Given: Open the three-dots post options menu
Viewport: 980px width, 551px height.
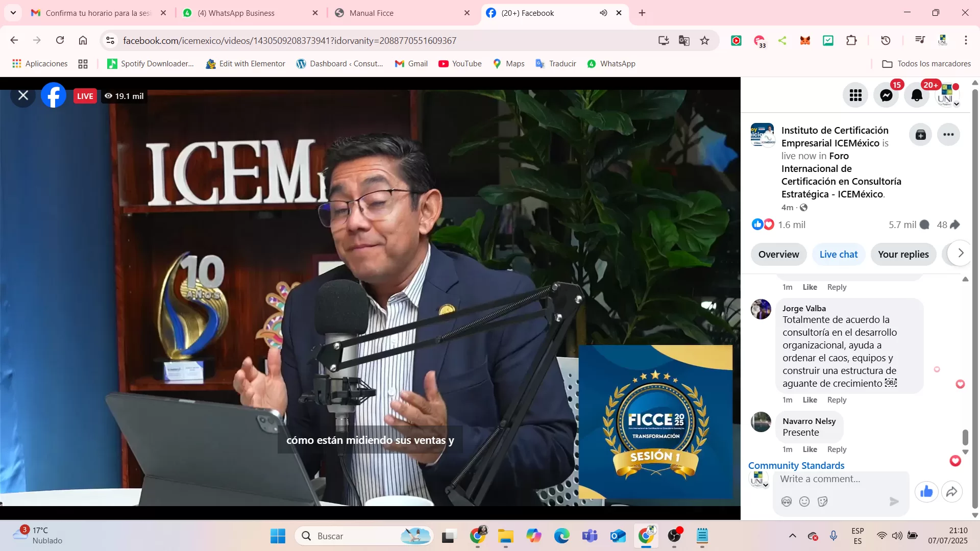Looking at the screenshot, I should click(x=948, y=135).
